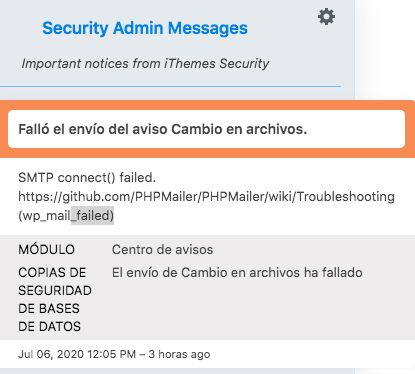Select the "Important notices from iThemes Security" subtitle
The image size is (415, 374).
tap(145, 63)
